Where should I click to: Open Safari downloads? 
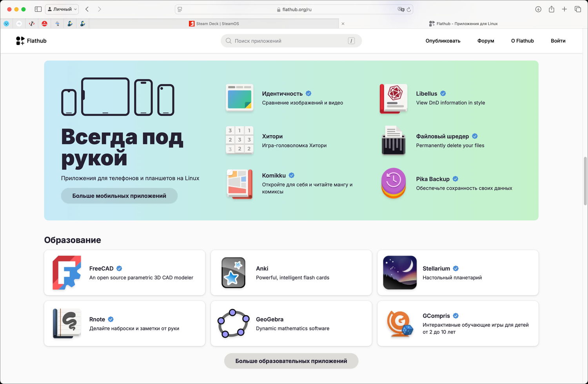click(538, 9)
